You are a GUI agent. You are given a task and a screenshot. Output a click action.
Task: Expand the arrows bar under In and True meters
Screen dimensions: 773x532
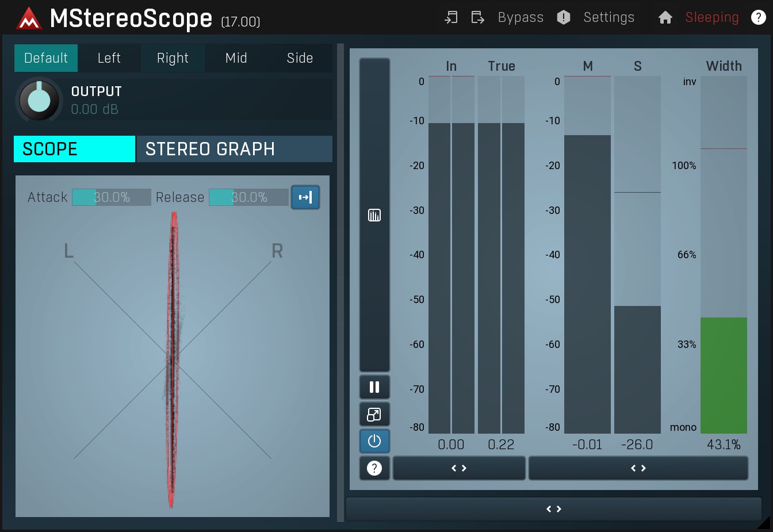pos(459,468)
